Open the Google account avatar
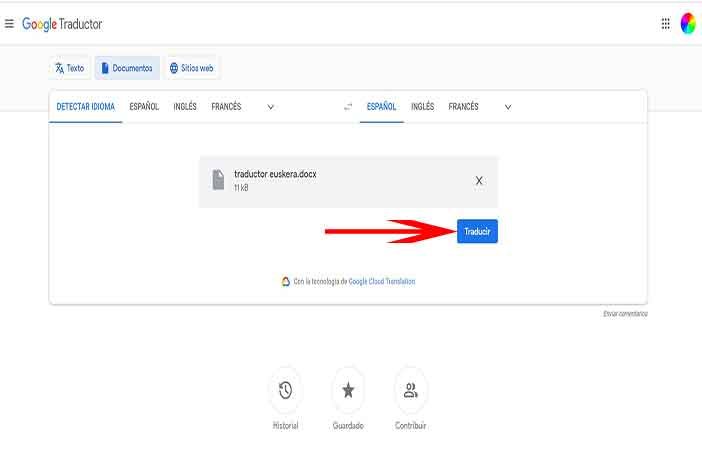This screenshot has height=469, width=702. click(x=688, y=24)
